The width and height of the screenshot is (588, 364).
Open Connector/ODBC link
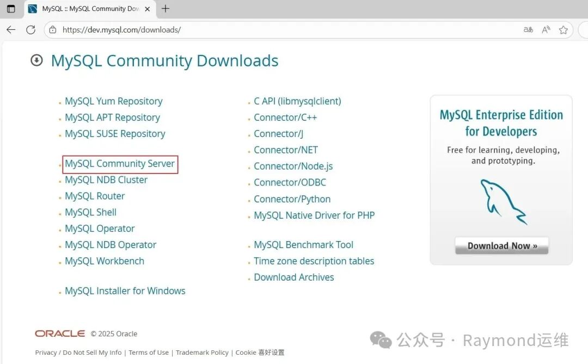coord(290,183)
